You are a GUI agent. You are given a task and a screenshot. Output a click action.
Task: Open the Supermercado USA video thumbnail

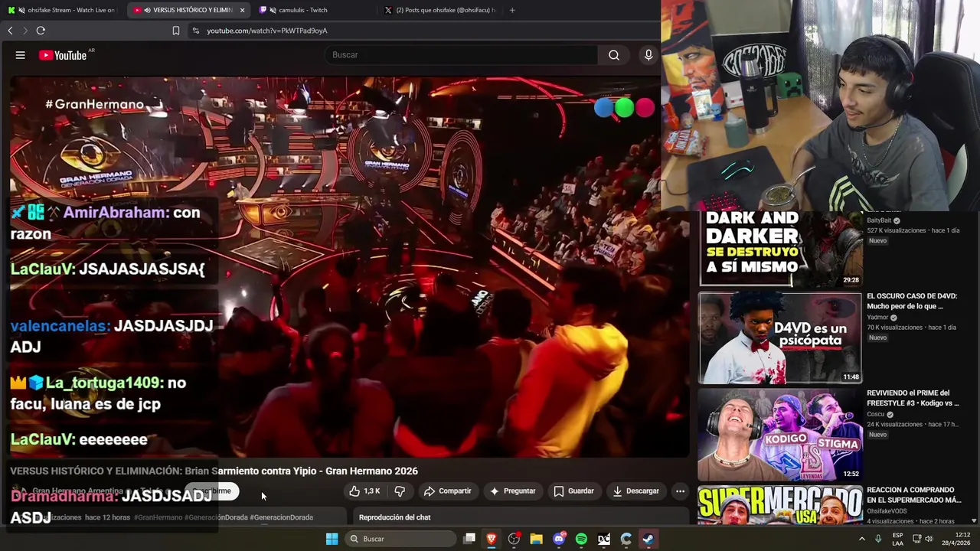(x=780, y=505)
